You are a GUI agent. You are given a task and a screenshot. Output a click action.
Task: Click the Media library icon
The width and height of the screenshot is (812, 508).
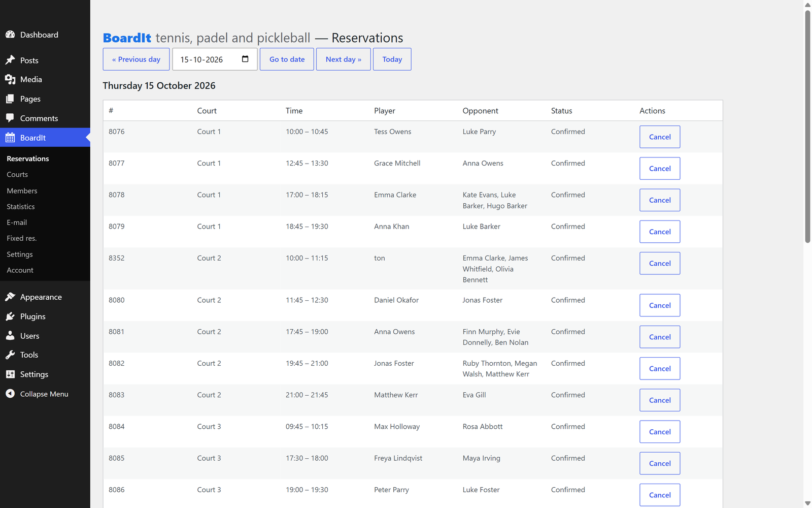(x=10, y=79)
